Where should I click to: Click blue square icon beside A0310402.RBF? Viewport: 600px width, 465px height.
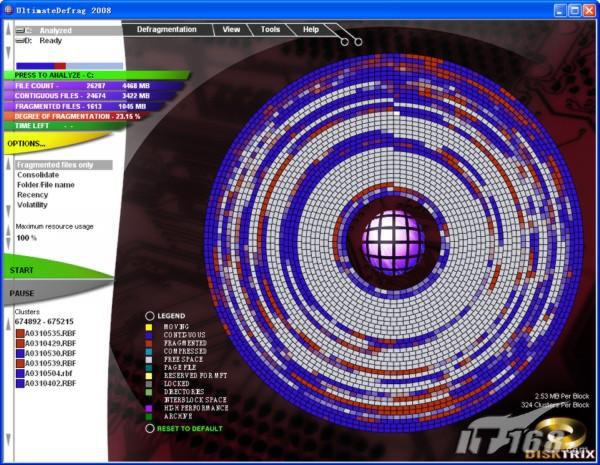tap(20, 383)
